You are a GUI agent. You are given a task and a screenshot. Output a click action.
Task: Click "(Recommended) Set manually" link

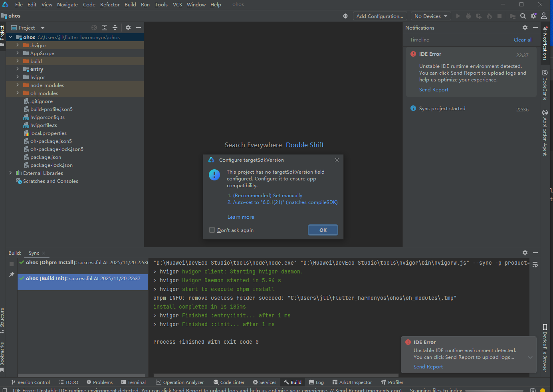point(268,196)
